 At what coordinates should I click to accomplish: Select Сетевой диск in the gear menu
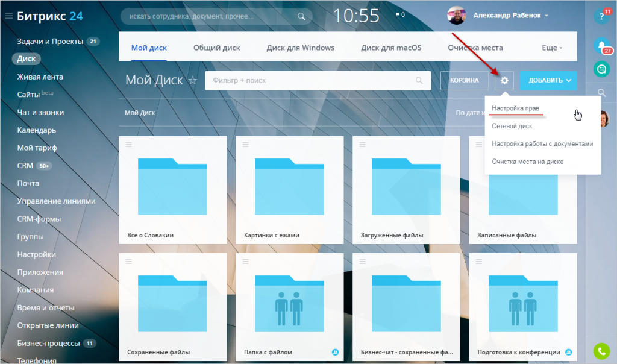point(512,126)
